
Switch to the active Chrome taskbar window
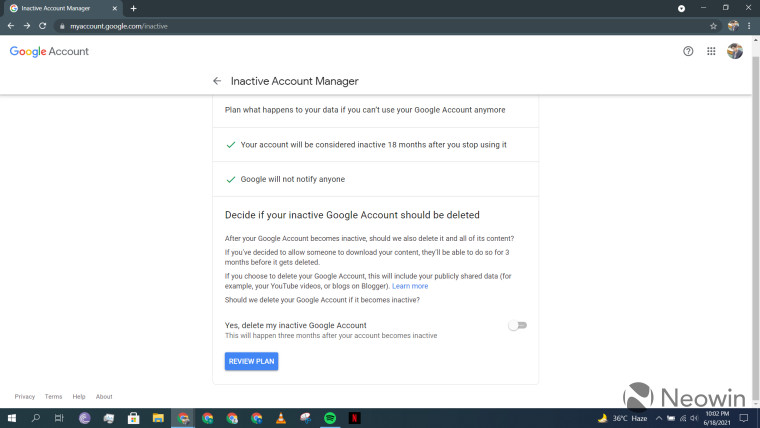pyautogui.click(x=183, y=418)
